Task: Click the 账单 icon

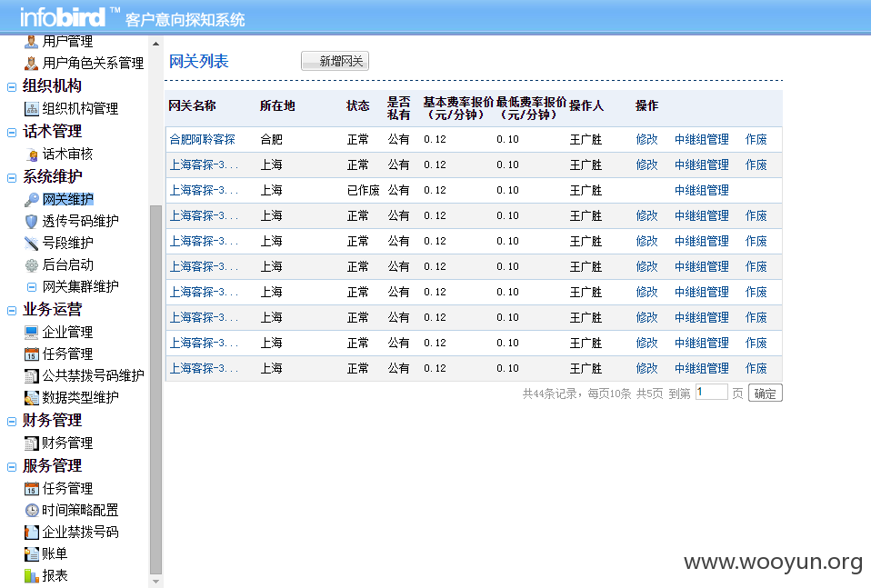Action: pyautogui.click(x=32, y=554)
